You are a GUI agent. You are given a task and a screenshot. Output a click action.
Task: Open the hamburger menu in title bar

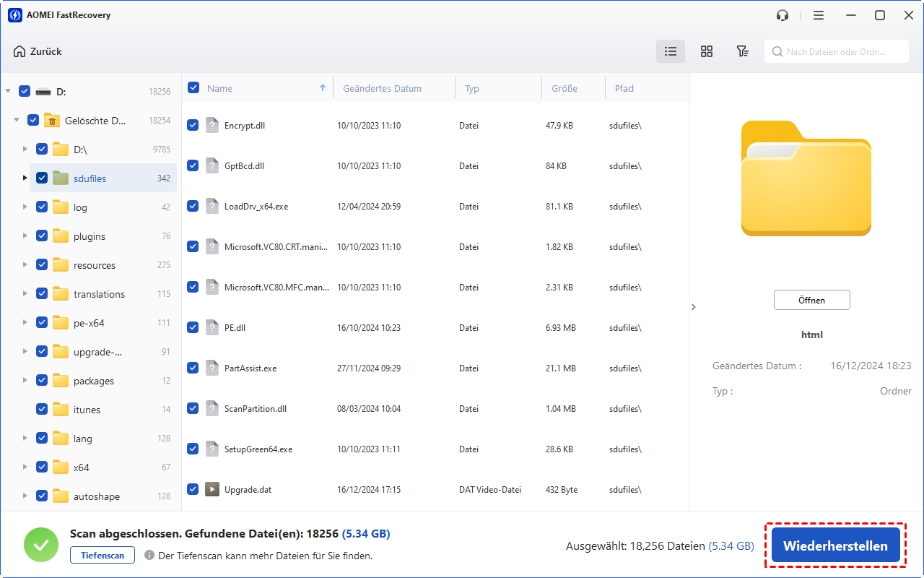(x=818, y=15)
